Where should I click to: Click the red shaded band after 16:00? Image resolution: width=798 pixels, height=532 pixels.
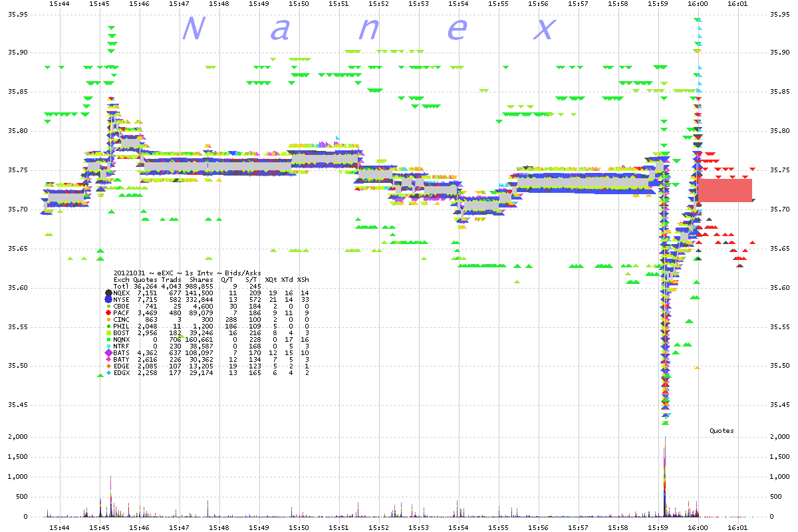(x=725, y=190)
